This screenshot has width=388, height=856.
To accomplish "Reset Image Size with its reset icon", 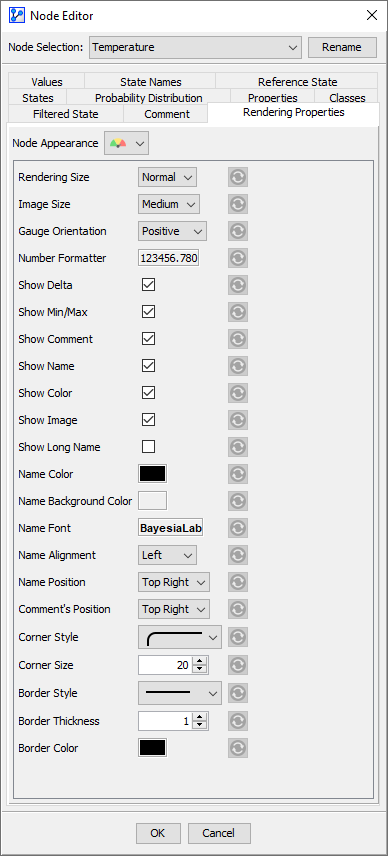I will (238, 204).
